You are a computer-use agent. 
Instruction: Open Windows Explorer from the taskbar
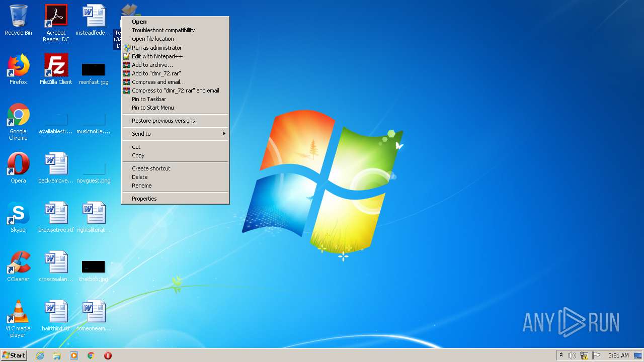point(57,355)
